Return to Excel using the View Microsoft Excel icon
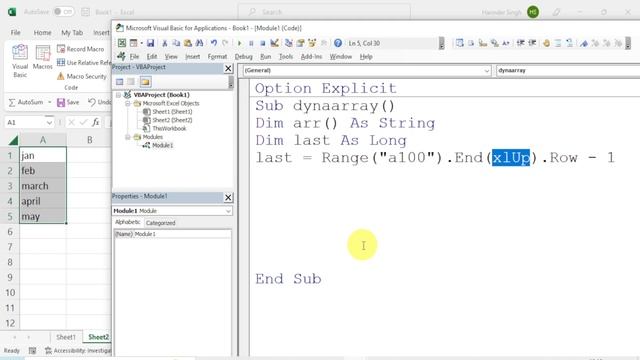This screenshot has height=360, width=640. 122,43
